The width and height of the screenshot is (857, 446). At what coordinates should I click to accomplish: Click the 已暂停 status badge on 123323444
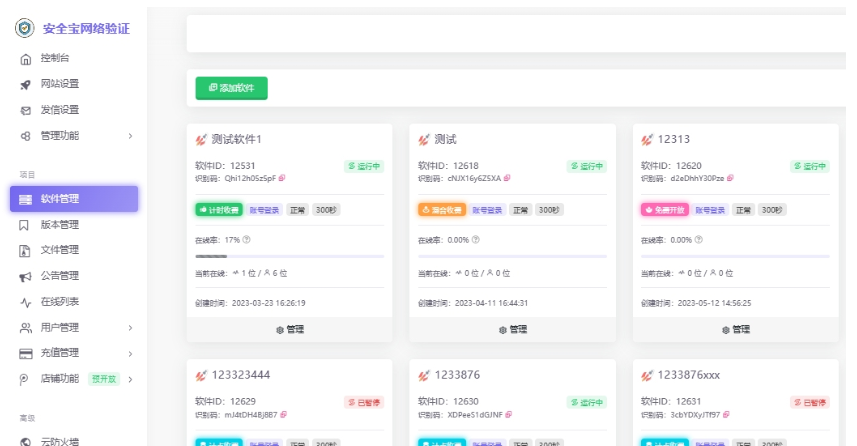pos(364,402)
